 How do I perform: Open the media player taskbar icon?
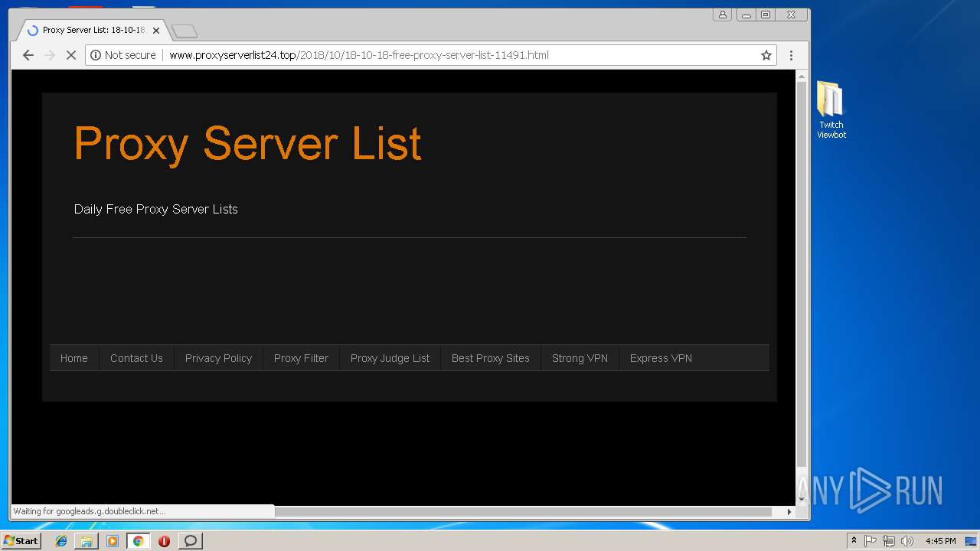113,541
